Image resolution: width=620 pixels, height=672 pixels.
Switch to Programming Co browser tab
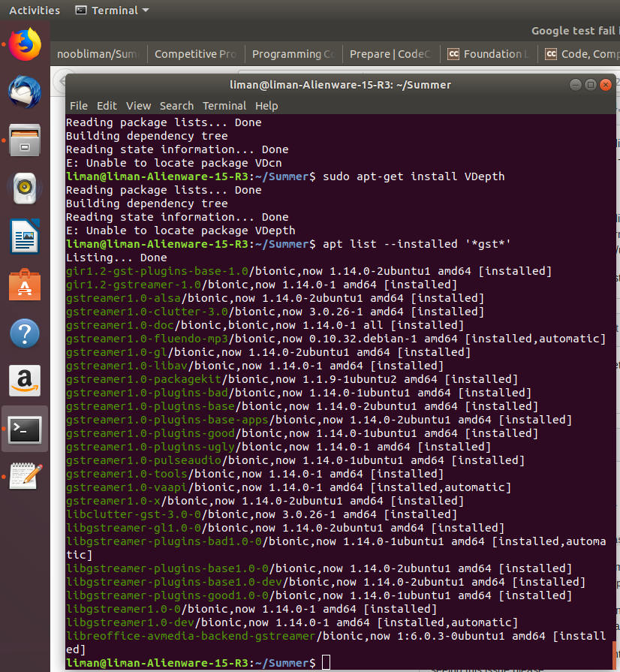pos(293,54)
